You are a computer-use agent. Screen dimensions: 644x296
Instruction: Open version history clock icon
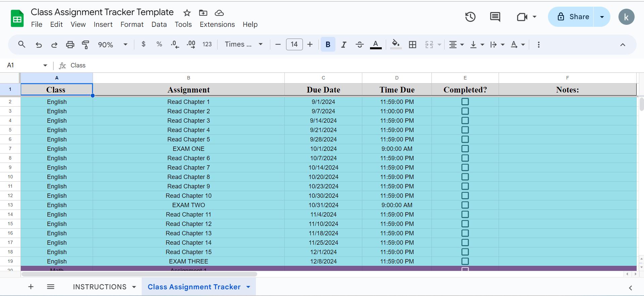[470, 17]
